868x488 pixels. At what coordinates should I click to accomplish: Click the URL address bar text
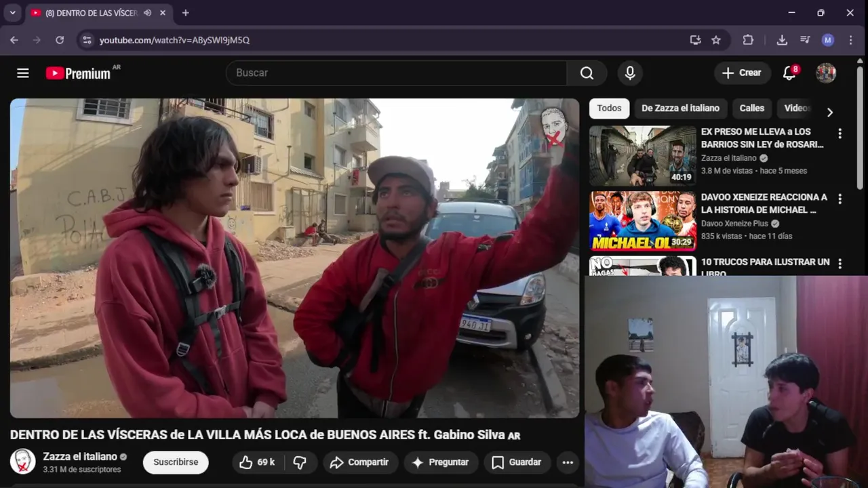coord(174,40)
